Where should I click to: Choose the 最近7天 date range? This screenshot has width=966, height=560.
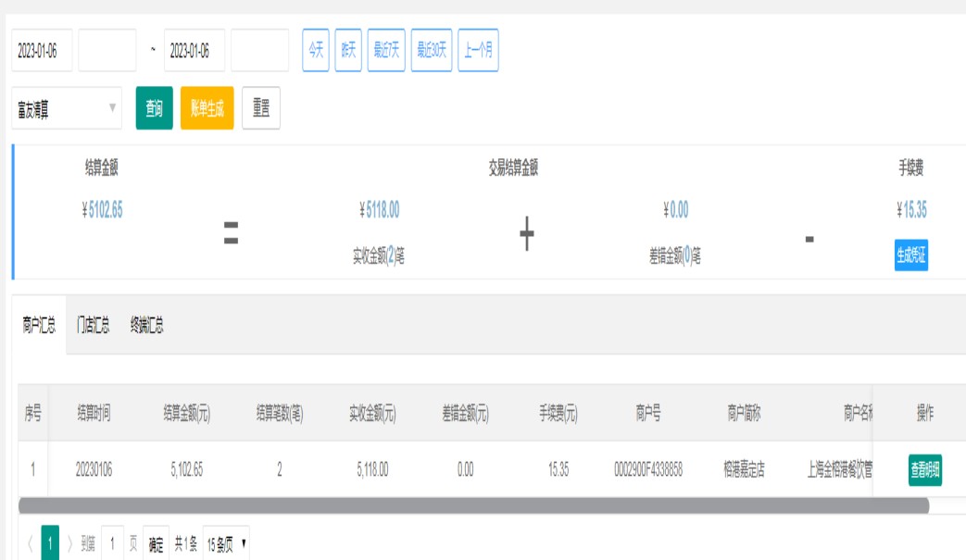tap(386, 51)
